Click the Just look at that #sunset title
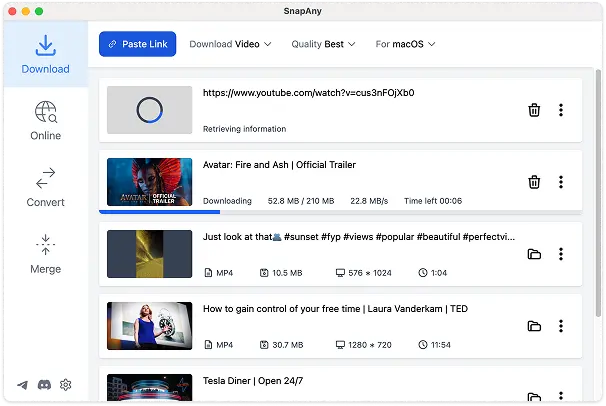Image resolution: width=606 pixels, height=406 pixels. click(x=359, y=237)
